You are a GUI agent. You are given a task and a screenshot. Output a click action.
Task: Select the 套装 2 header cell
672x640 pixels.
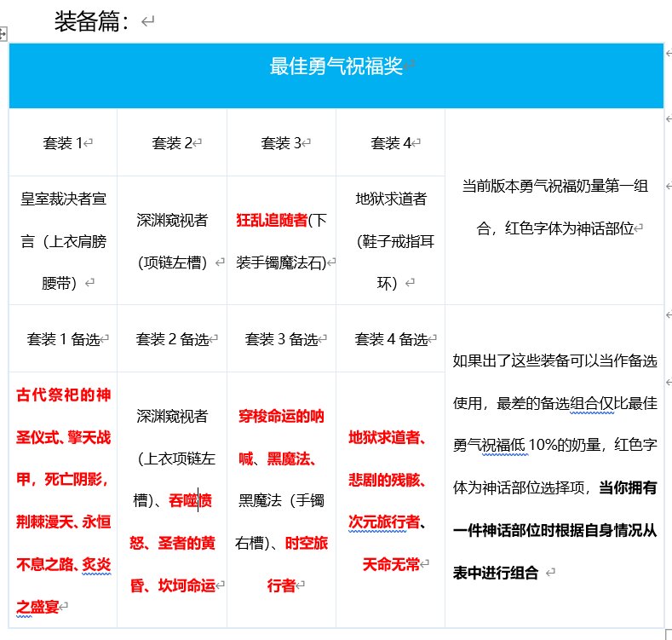(x=171, y=143)
